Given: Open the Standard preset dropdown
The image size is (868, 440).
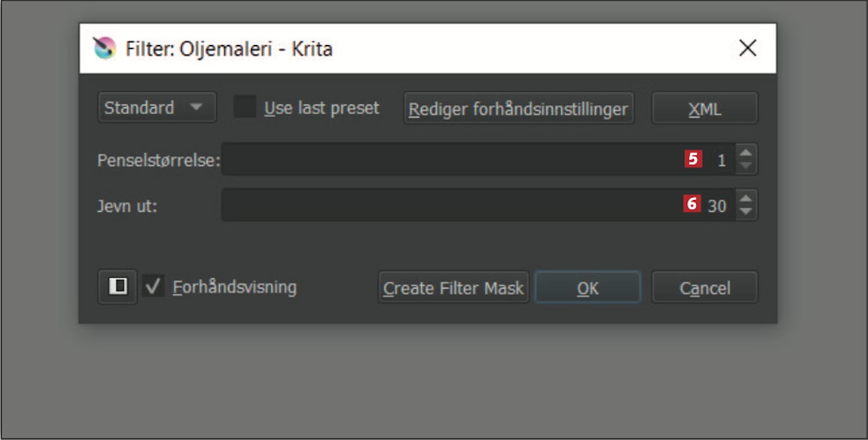Looking at the screenshot, I should coord(157,108).
